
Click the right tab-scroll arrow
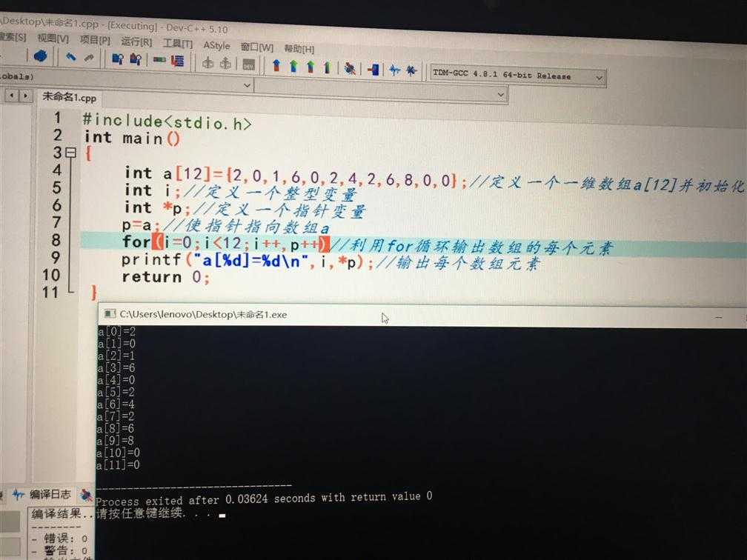(x=25, y=96)
